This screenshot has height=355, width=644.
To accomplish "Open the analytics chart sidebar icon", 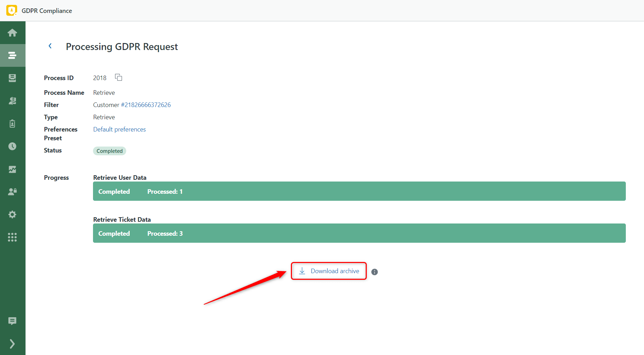I will coord(12,169).
